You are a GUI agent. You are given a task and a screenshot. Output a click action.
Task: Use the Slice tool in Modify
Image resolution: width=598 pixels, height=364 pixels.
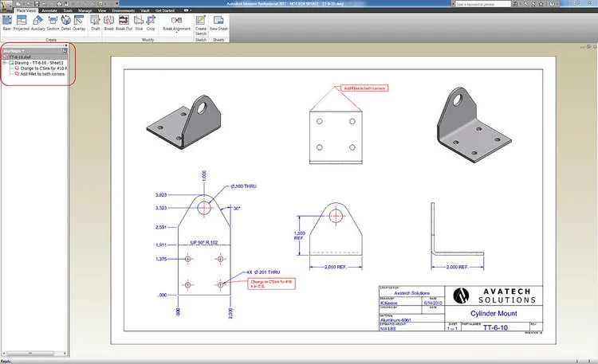[139, 22]
